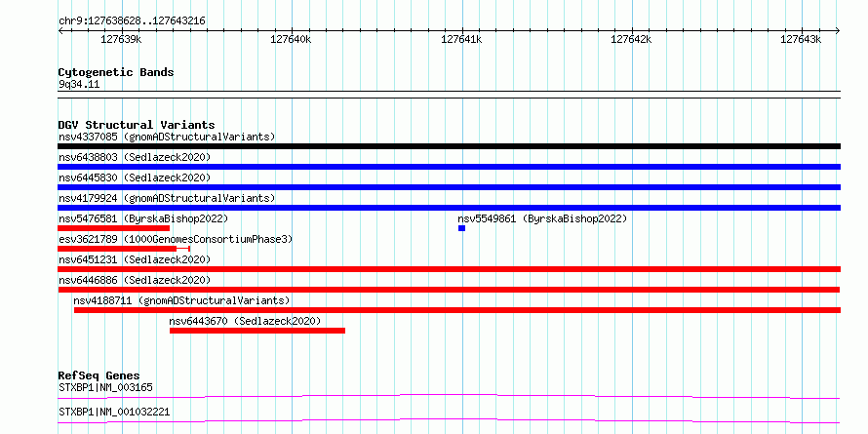The height and width of the screenshot is (434, 868).
Task: Click the nsv6443670 Sedlazeck2020 label
Action: point(245,321)
